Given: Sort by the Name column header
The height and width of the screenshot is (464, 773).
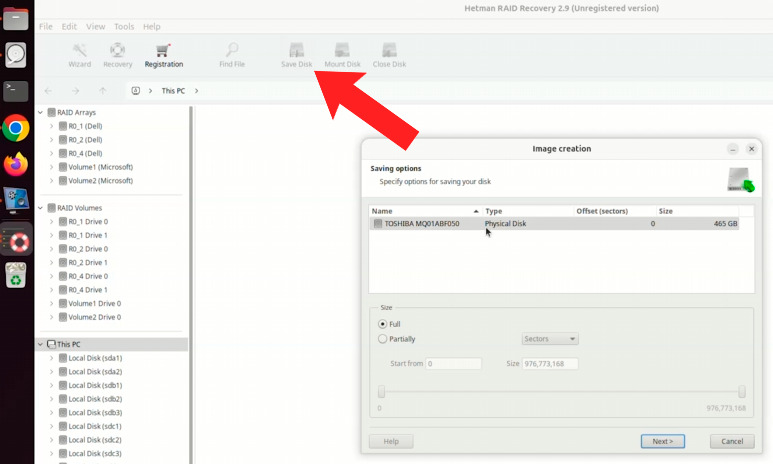Looking at the screenshot, I should (425, 211).
